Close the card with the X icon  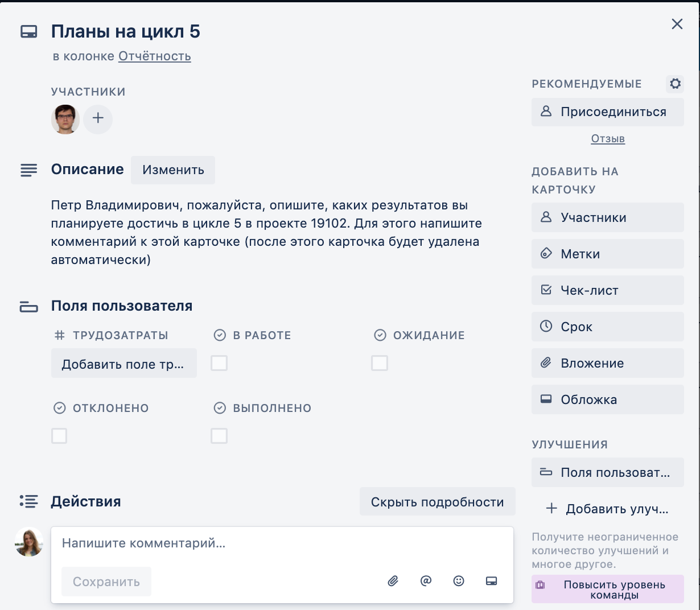[x=677, y=24]
